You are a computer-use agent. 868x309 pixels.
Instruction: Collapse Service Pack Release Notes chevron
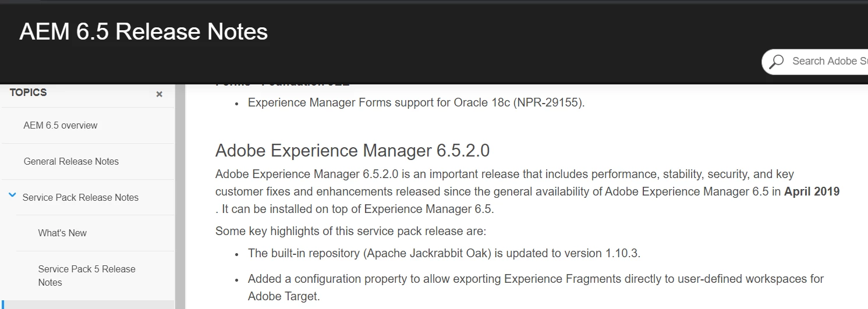[x=12, y=196]
